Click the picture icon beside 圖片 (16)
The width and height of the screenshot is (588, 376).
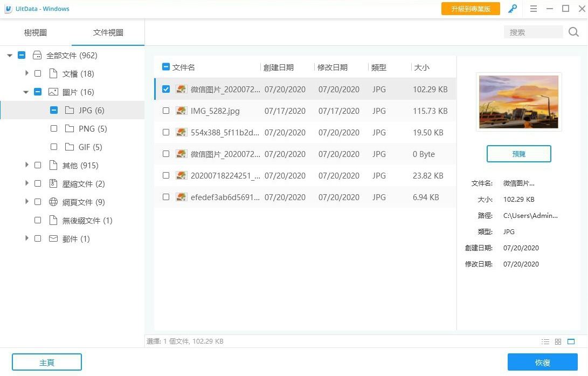coord(53,92)
